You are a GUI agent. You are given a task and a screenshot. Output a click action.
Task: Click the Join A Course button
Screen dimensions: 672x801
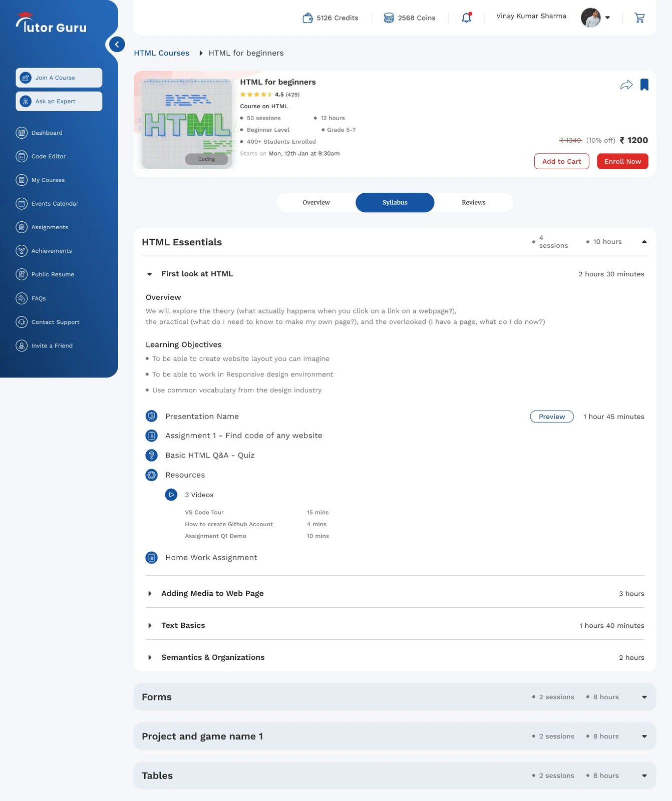(59, 78)
